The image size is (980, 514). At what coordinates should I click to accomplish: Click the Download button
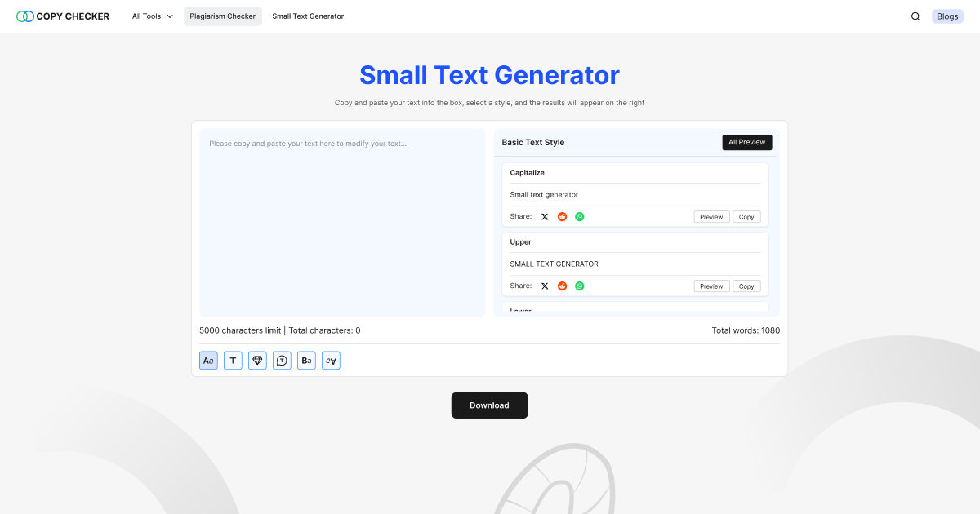point(489,405)
